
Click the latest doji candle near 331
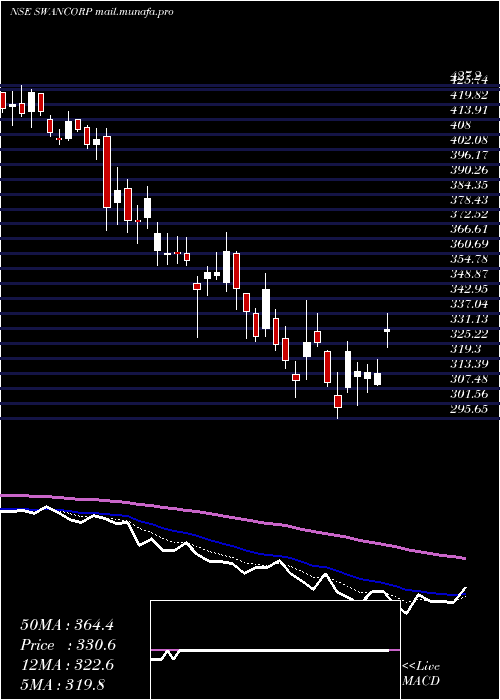click(x=387, y=330)
